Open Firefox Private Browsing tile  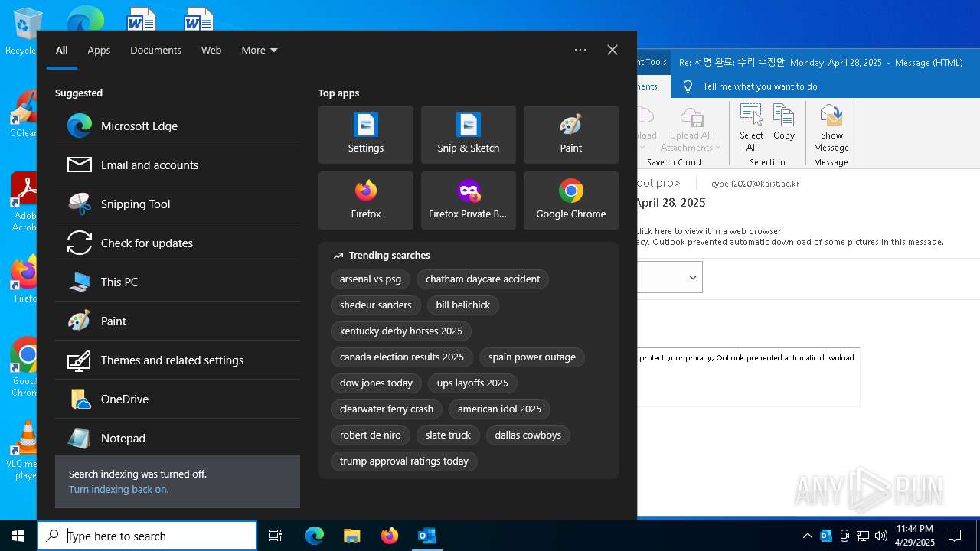point(469,201)
